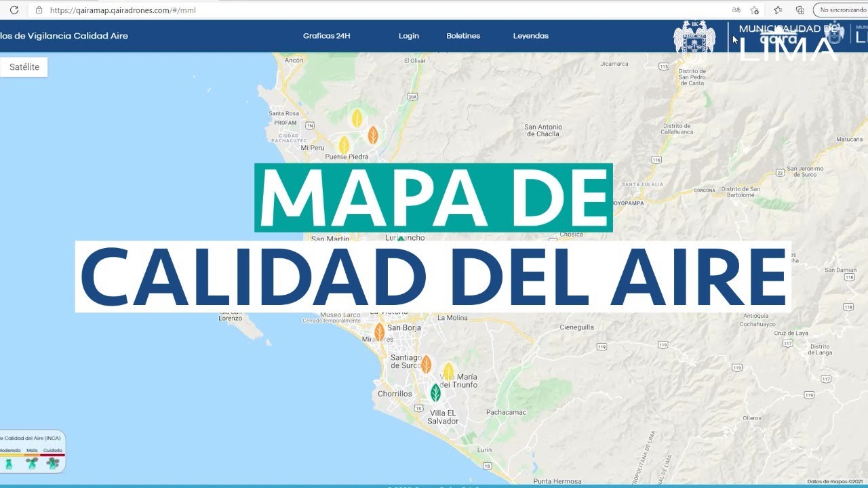The image size is (868, 488).
Task: Click the route 116 shield near Santa Eulalia
Action: tap(656, 160)
